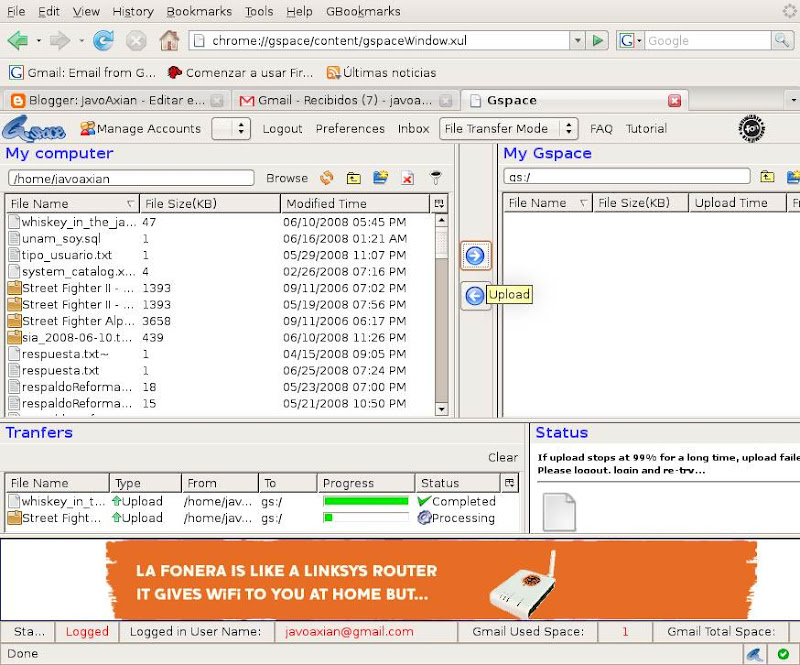
Task: Open the History menu
Action: [x=133, y=11]
